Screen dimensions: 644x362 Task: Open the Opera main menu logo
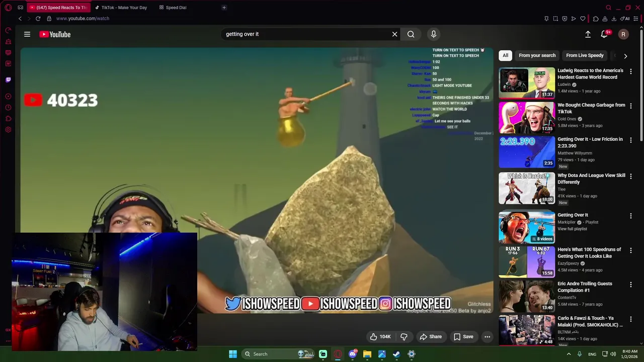8,8
